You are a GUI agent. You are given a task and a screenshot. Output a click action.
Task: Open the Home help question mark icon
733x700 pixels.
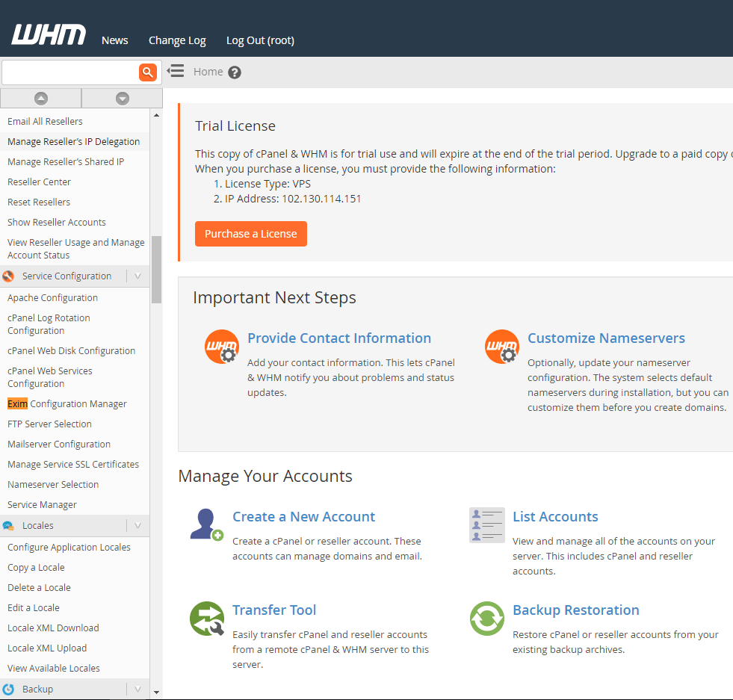235,72
